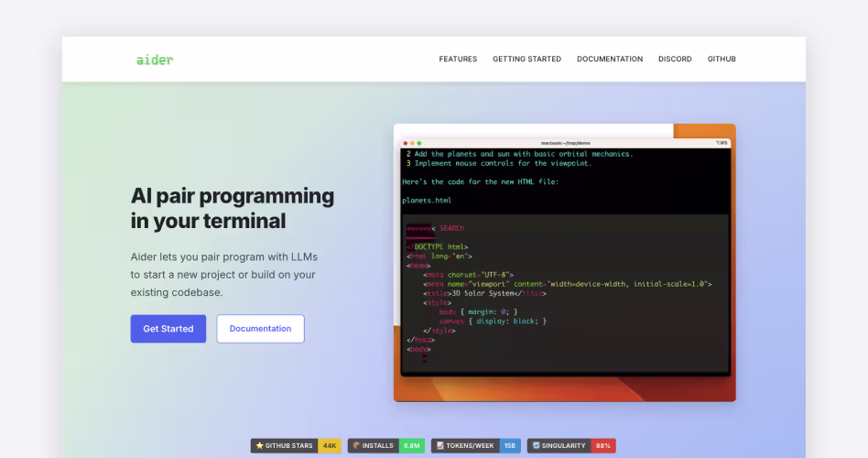
Task: Open the Features nav item
Action: 458,59
